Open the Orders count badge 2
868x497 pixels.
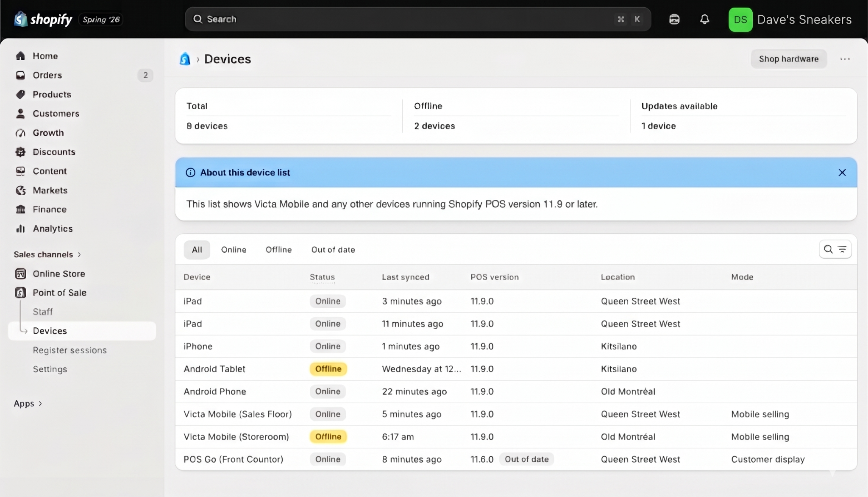point(145,75)
